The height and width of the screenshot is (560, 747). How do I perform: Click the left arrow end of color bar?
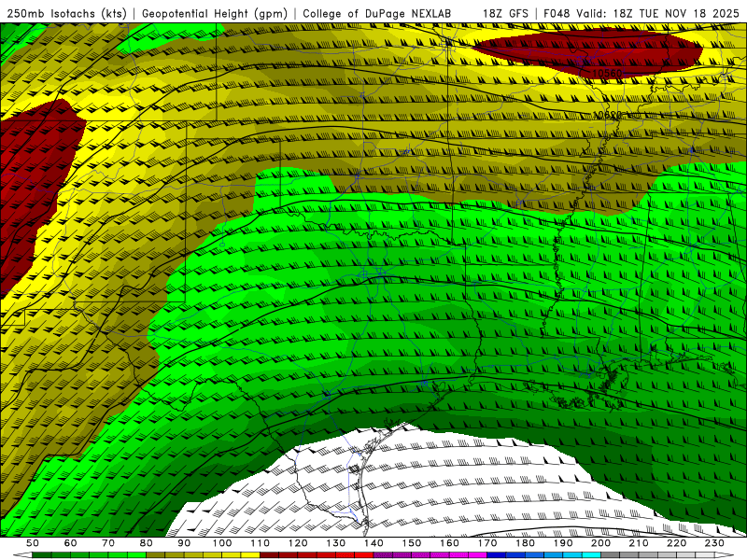(x=22, y=555)
